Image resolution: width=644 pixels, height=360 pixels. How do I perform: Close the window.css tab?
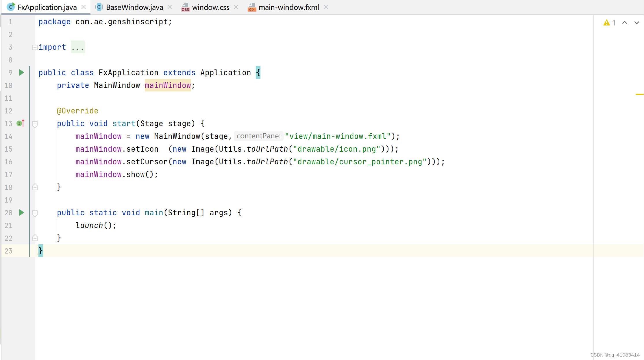click(236, 7)
